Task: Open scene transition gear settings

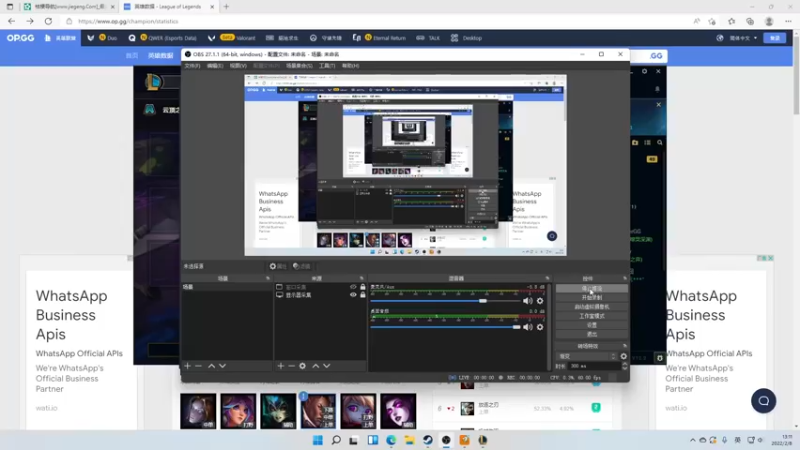Action: pyautogui.click(x=623, y=356)
